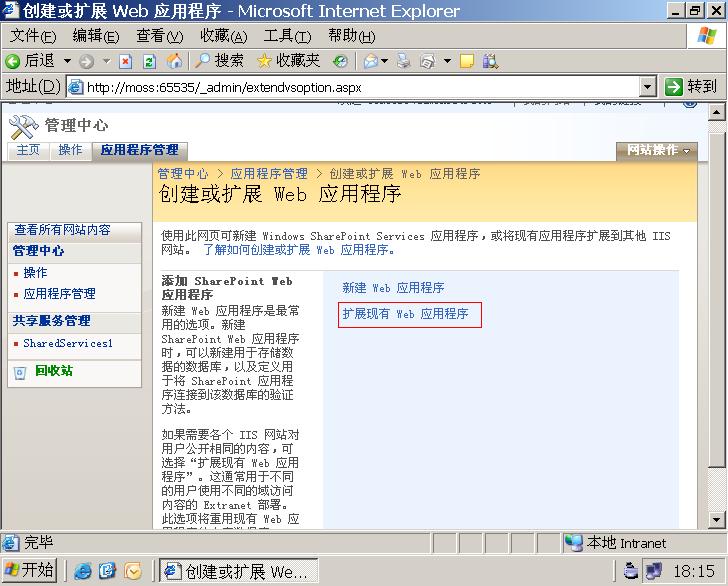The width and height of the screenshot is (728, 586).
Task: Click the Internet Explorer quick launch icon
Action: click(83, 571)
